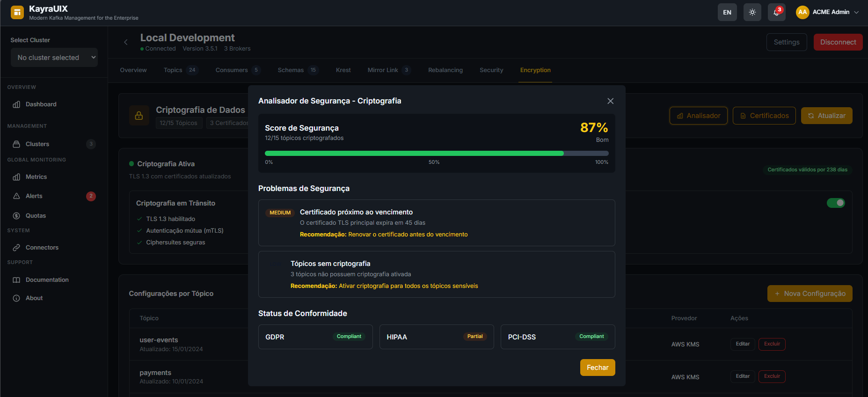Switch to the Consumers tab

pos(237,70)
